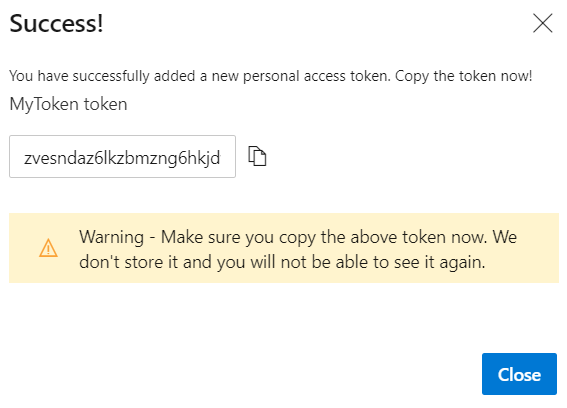The image size is (567, 408).
Task: Click the word "MyToken" in the label
Action: click(x=44, y=104)
